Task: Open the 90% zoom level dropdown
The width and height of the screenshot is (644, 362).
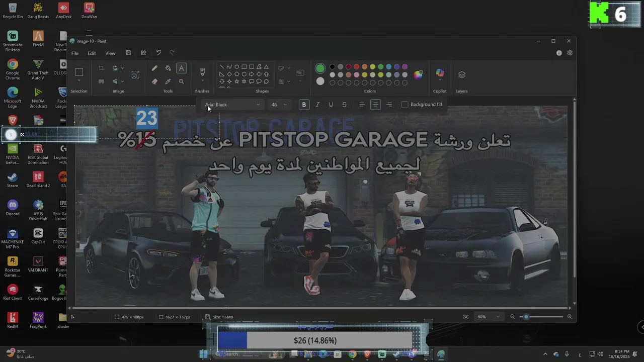Action: pos(489,317)
